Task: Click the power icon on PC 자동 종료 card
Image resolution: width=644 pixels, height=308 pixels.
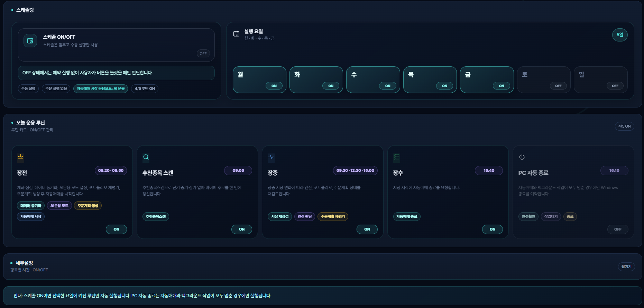Action: point(522,157)
